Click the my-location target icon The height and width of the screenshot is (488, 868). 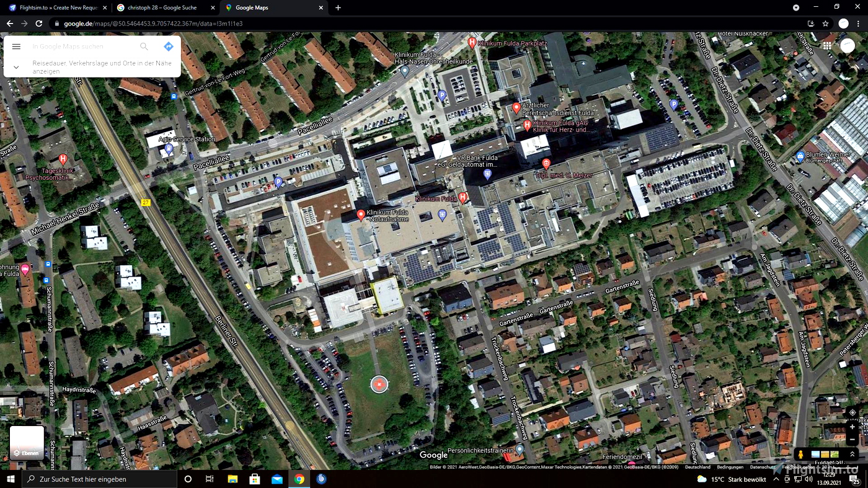tap(852, 413)
